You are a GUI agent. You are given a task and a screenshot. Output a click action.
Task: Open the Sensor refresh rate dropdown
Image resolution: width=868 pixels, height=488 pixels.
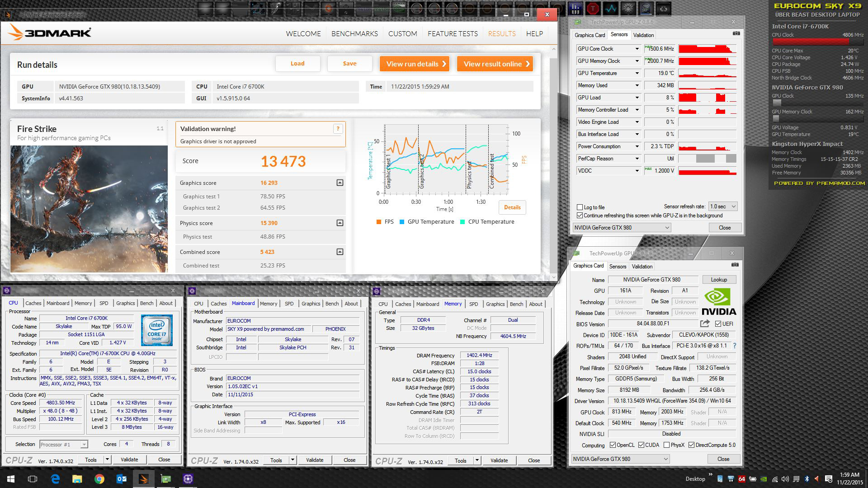pos(723,206)
